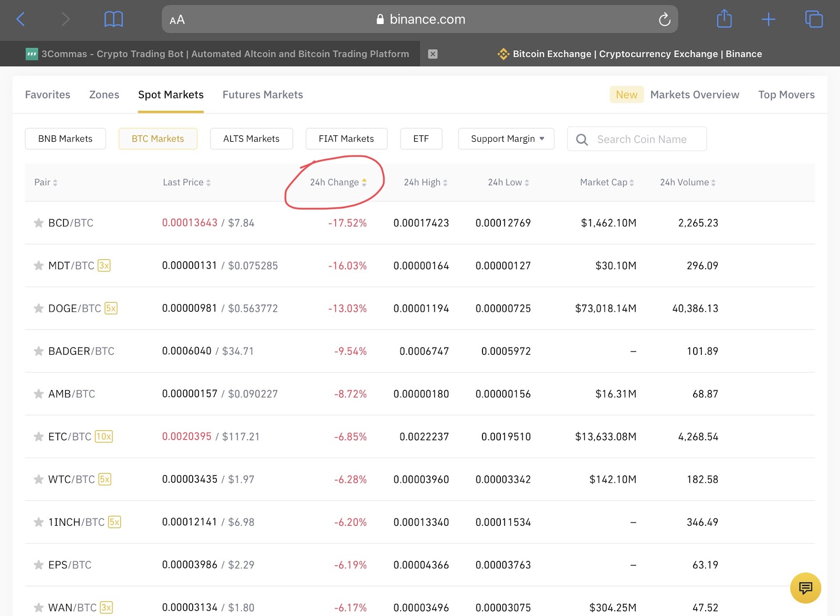Open the BADGER/BTC pair

pos(81,351)
